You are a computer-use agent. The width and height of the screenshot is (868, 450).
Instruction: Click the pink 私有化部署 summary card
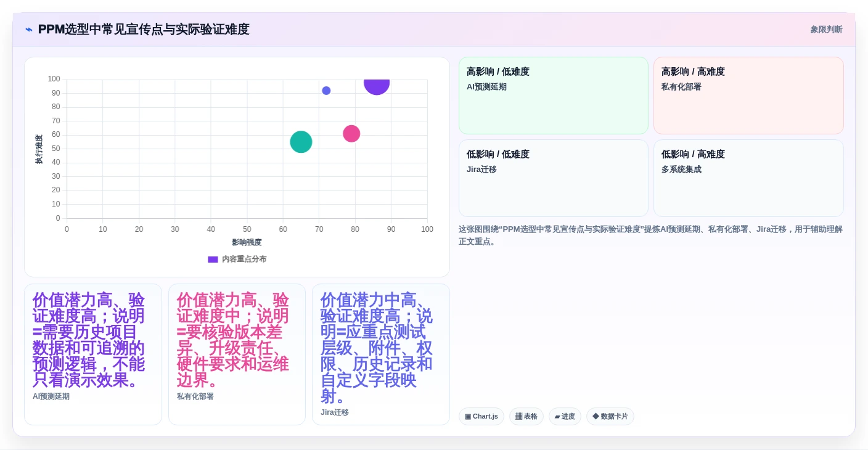pyautogui.click(x=237, y=354)
